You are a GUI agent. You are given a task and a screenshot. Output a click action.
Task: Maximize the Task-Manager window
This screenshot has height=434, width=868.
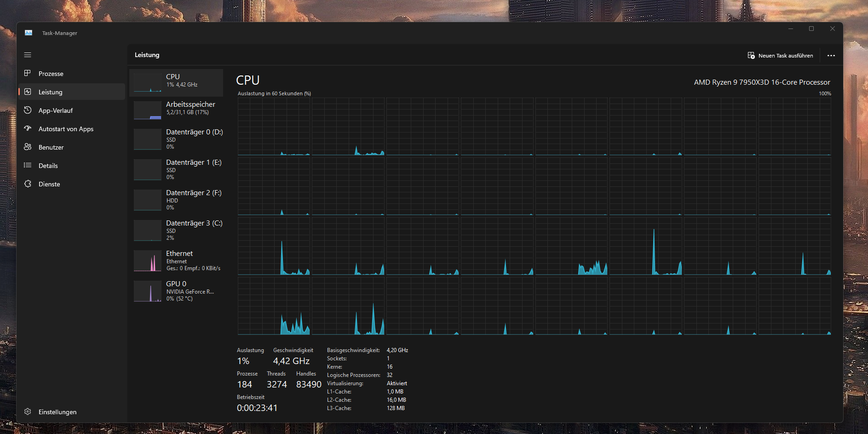click(811, 29)
